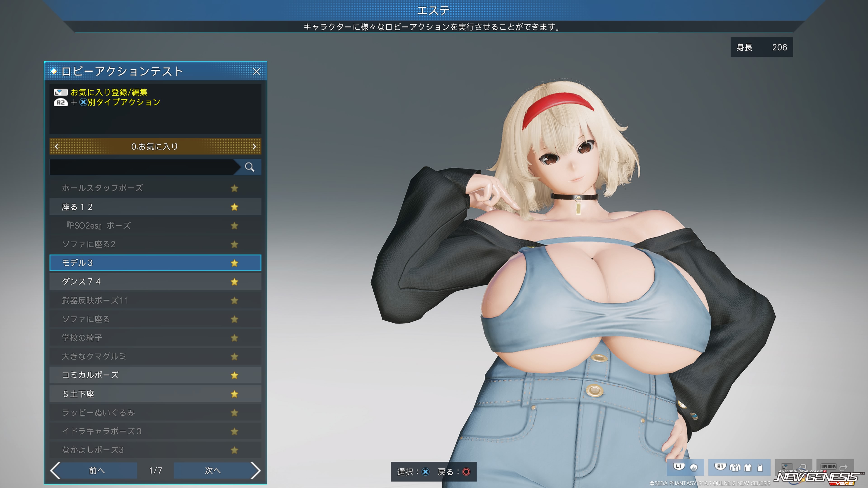Go to previous page with 前へ
Viewport: 868px width, 488px height.
[97, 470]
